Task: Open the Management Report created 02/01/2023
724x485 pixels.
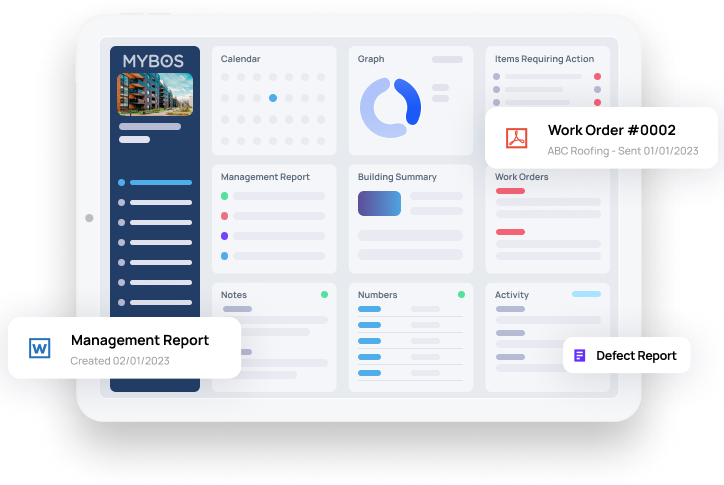Action: pos(125,348)
